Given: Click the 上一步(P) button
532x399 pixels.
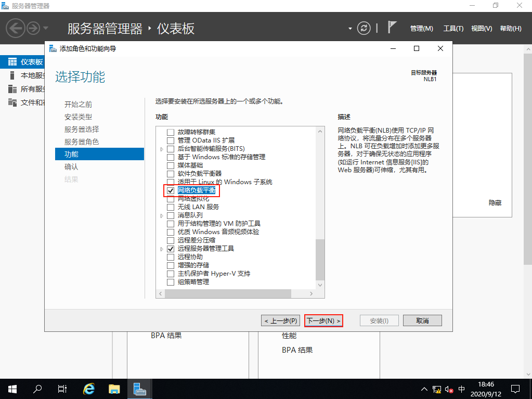Looking at the screenshot, I should (x=280, y=320).
